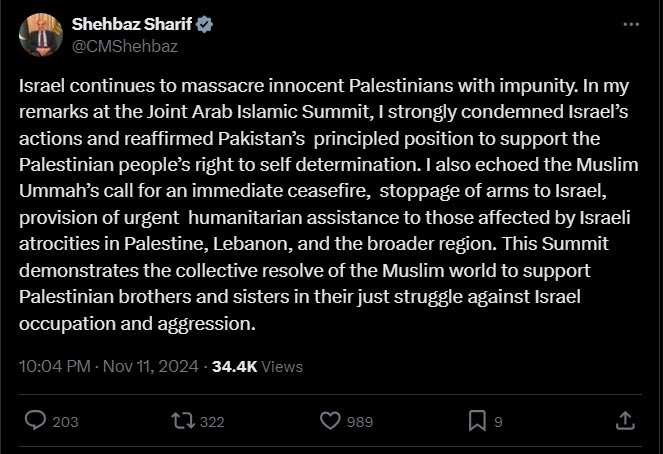Screen dimensions: 663x454
Task: Click the bookmark count of 9
Action: point(498,422)
